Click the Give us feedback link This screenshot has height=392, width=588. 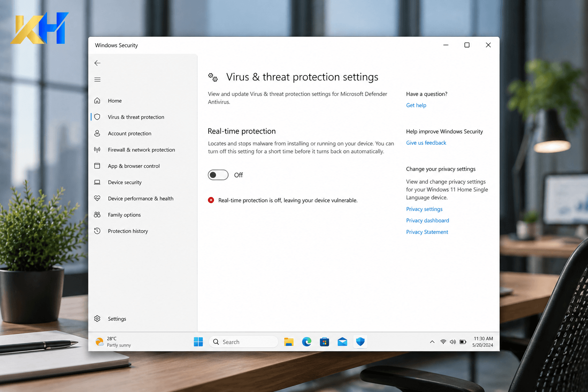click(x=426, y=143)
